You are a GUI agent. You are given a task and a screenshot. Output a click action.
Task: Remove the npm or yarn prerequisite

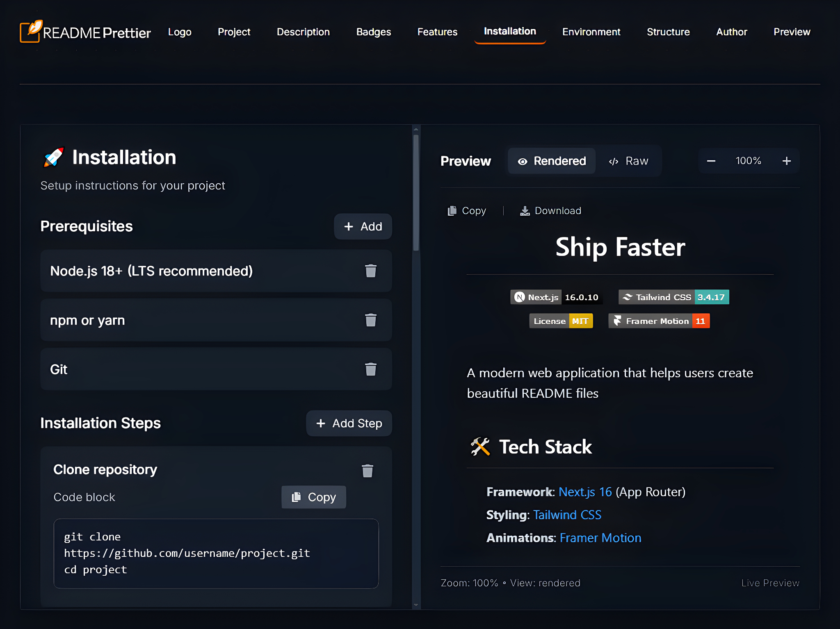[370, 320]
